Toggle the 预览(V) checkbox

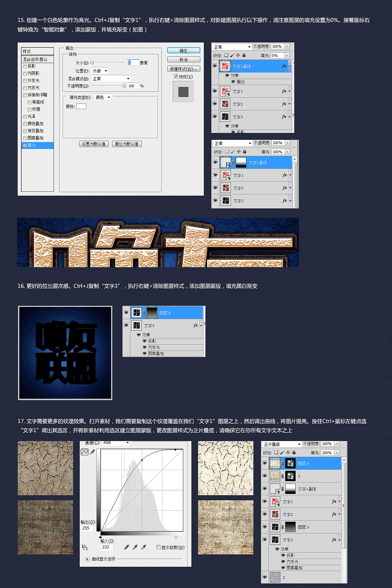tap(176, 76)
